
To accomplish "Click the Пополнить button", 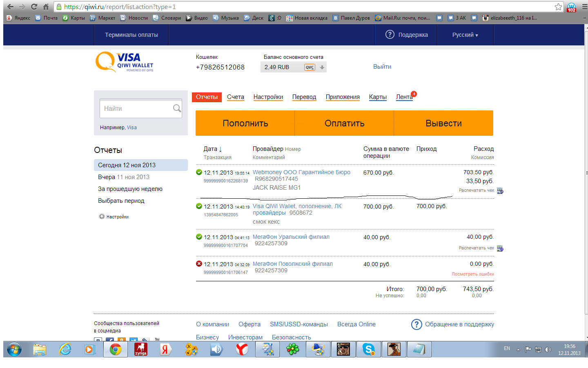I will (245, 123).
